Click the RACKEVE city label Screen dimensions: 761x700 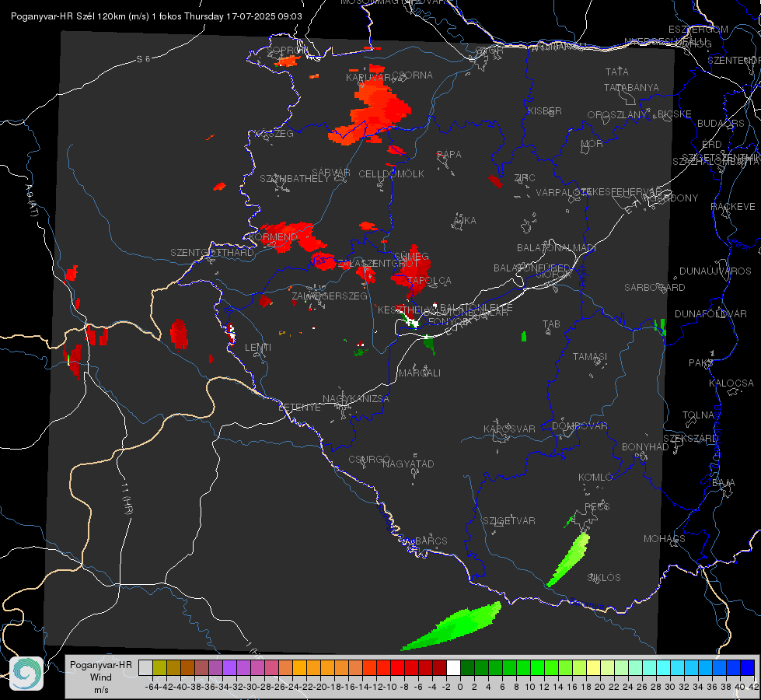point(733,207)
